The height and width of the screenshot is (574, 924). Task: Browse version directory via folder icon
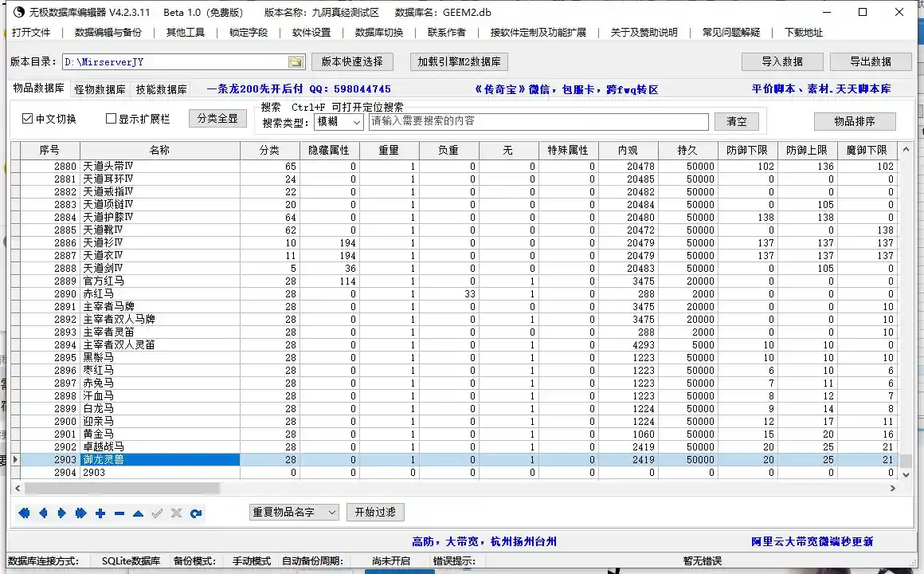point(296,62)
